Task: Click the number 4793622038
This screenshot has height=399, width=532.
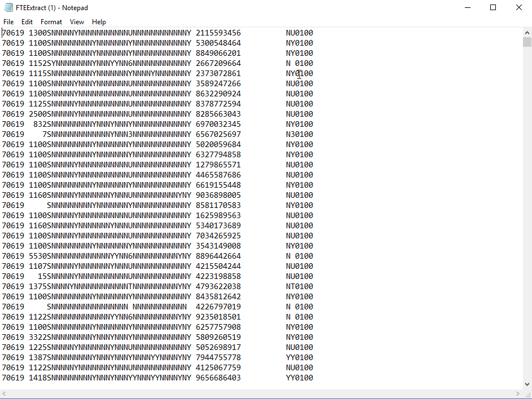Action: [x=218, y=286]
